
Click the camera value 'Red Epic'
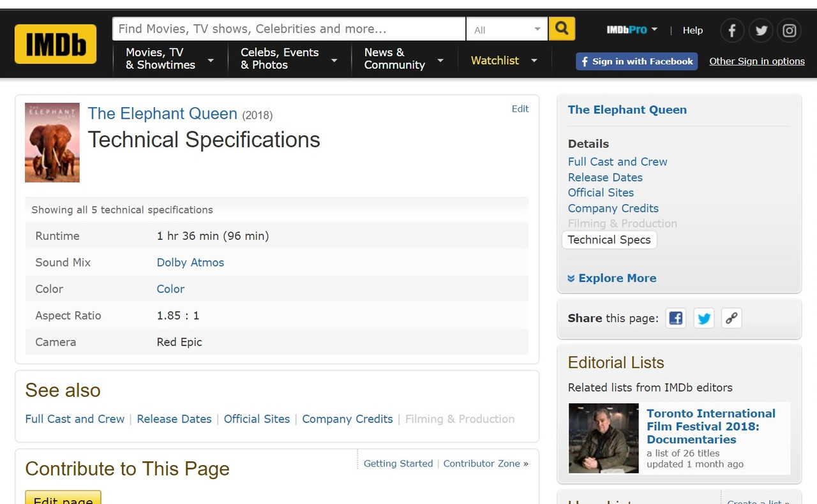tap(179, 342)
